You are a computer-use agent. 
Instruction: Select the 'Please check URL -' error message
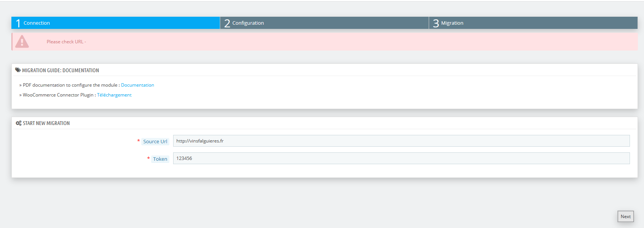[66, 42]
